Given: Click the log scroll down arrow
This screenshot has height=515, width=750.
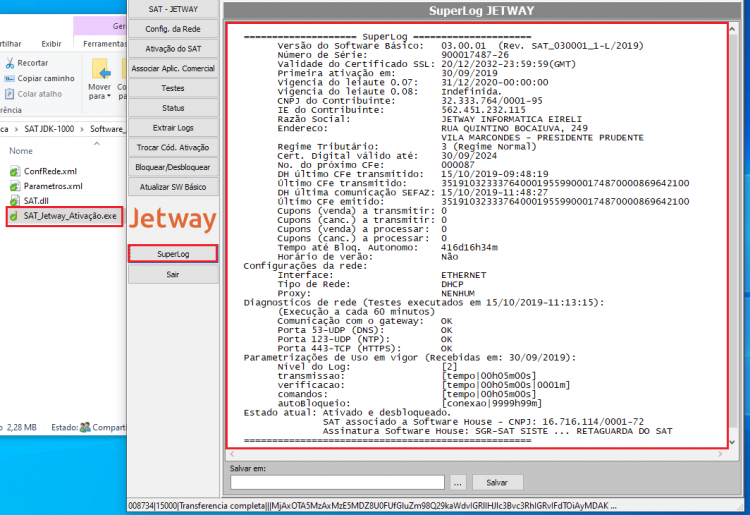Looking at the screenshot, I should pos(732,442).
